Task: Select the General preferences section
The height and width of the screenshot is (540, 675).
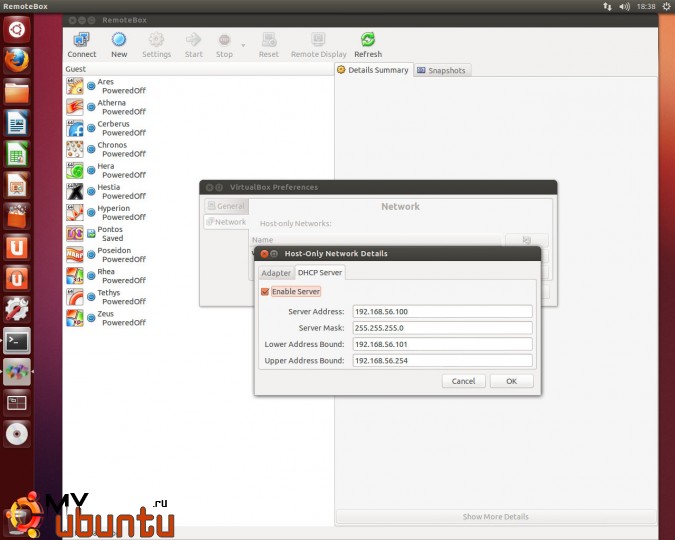Action: coord(225,206)
